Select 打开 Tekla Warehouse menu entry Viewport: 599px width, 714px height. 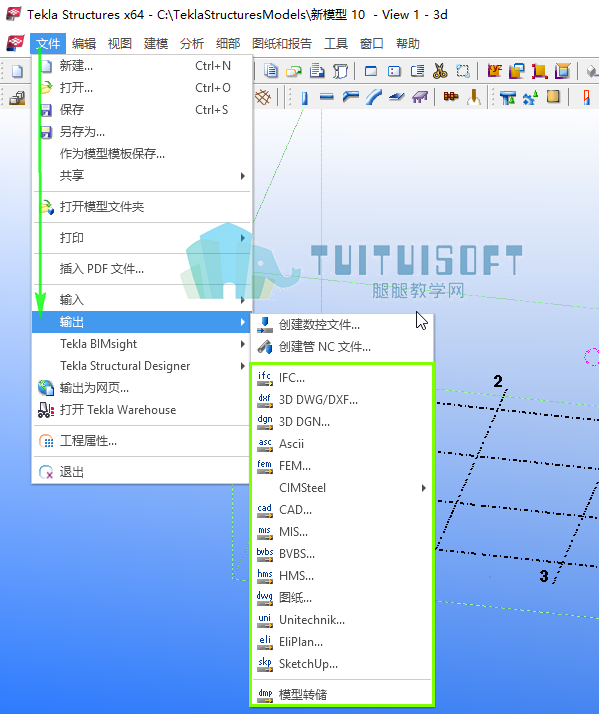coord(142,410)
